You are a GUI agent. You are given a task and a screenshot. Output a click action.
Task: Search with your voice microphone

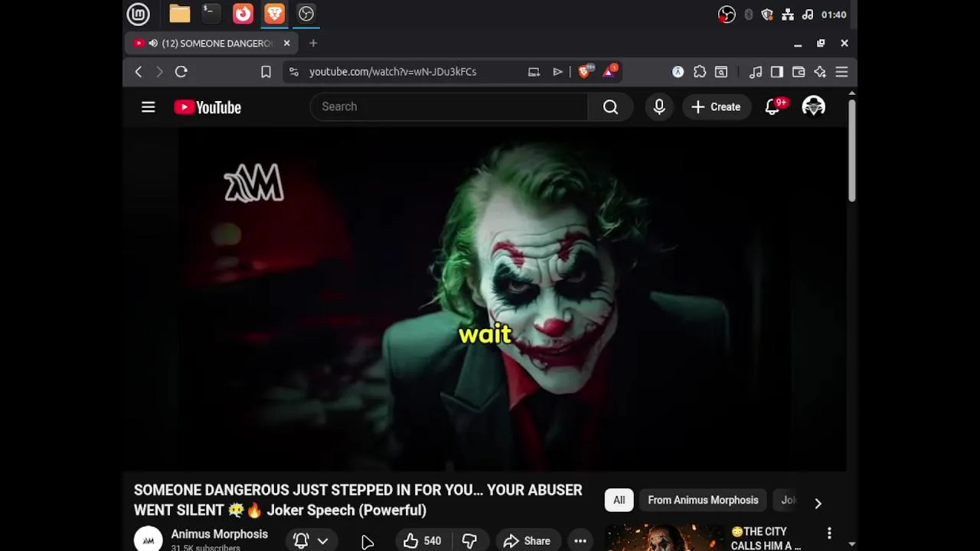(659, 107)
